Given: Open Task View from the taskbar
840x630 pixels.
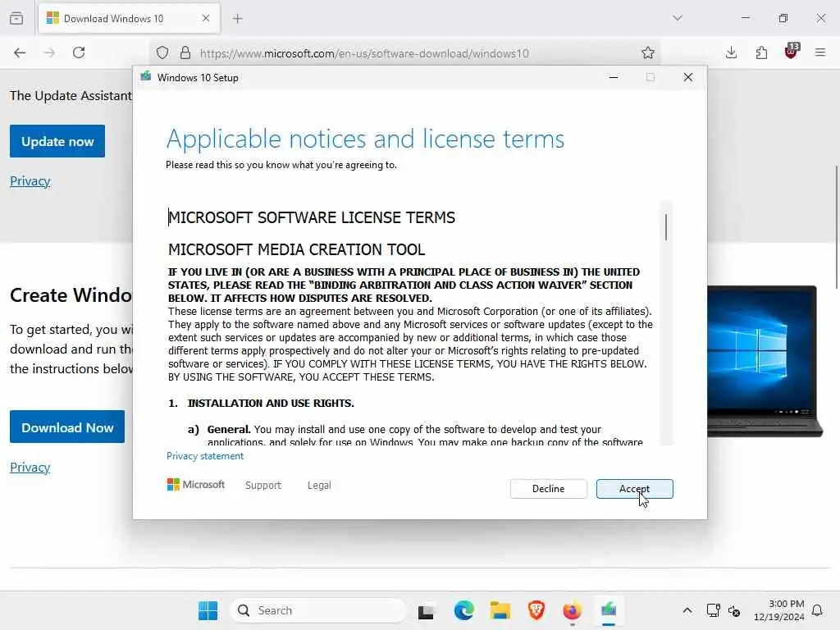Looking at the screenshot, I should tap(427, 610).
